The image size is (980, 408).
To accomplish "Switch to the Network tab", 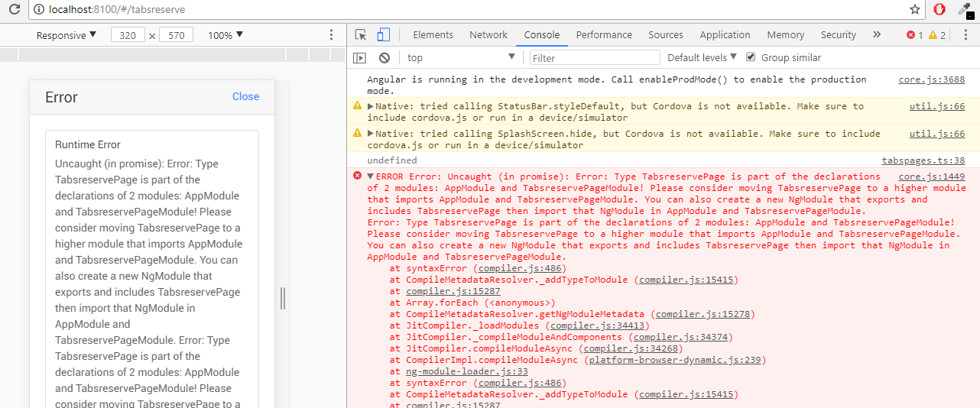I will pyautogui.click(x=488, y=35).
